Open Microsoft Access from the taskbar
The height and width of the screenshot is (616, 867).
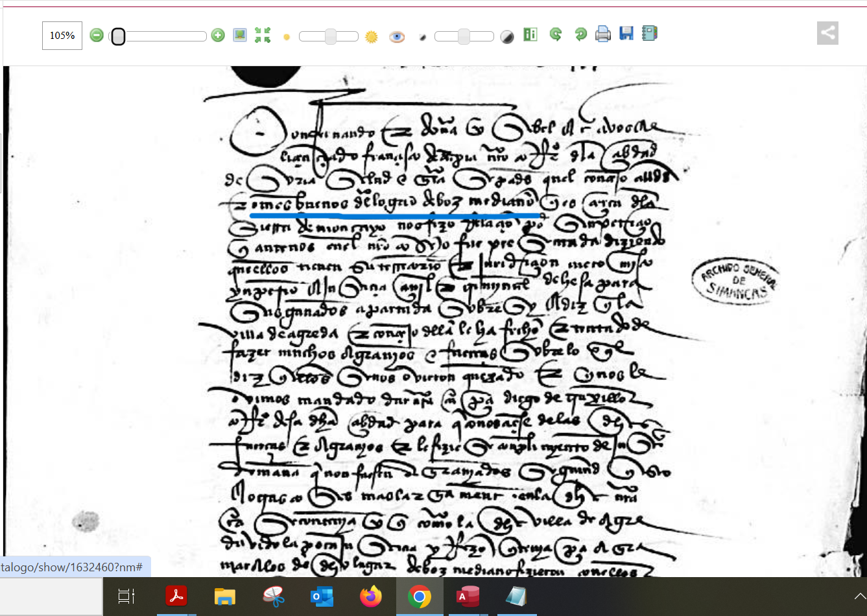click(468, 597)
